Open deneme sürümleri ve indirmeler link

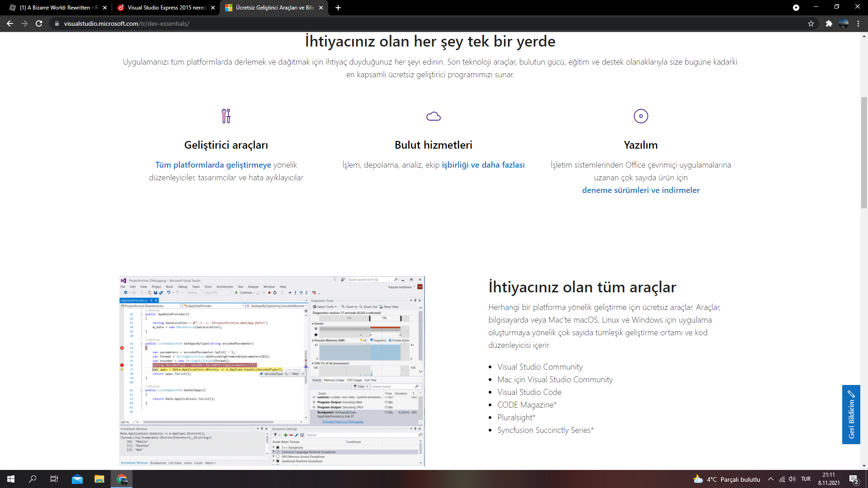coord(641,190)
